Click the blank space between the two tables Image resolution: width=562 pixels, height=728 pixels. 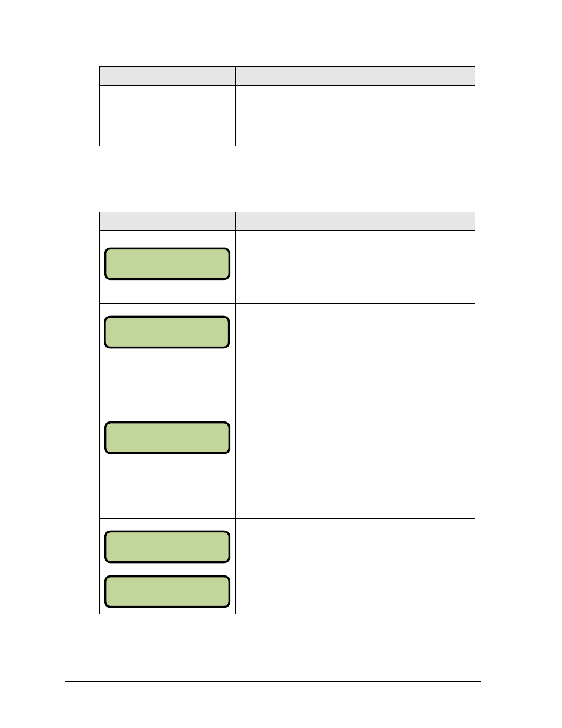287,179
